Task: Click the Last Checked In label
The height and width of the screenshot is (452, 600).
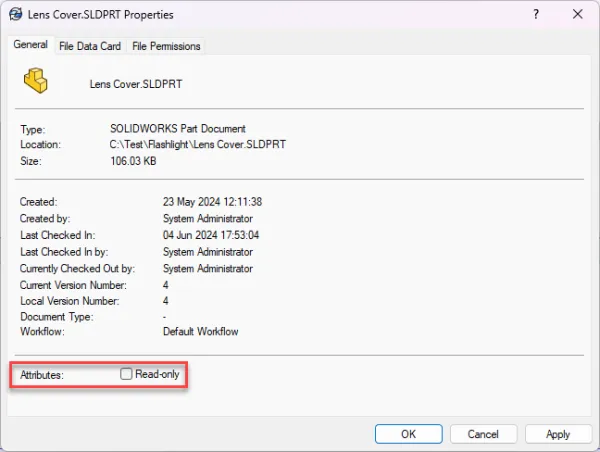Action: (57, 235)
